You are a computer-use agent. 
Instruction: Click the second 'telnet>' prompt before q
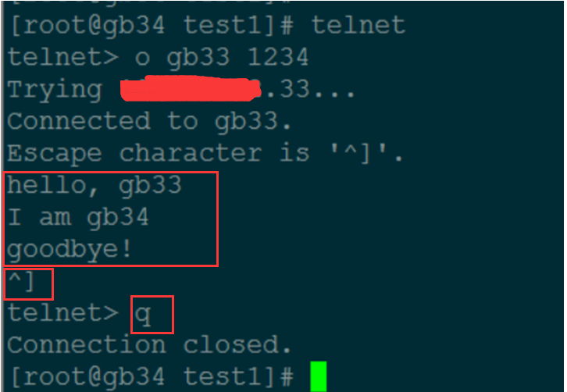63,313
